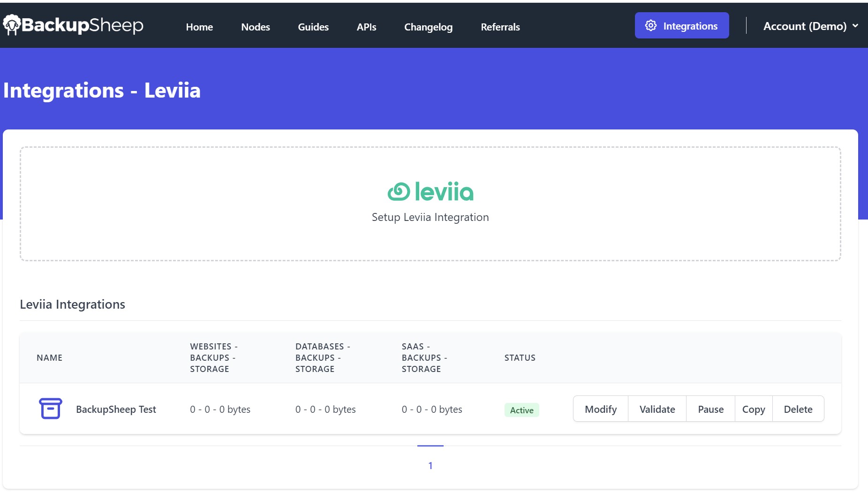Click the Integrations - Leviia page title

[x=102, y=90]
